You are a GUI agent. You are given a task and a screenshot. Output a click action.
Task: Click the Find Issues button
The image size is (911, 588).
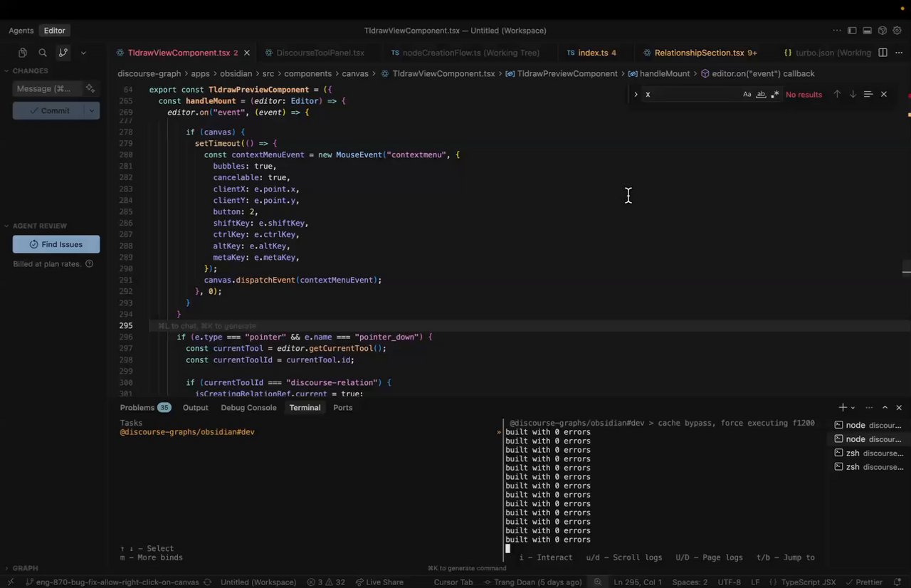[56, 245]
